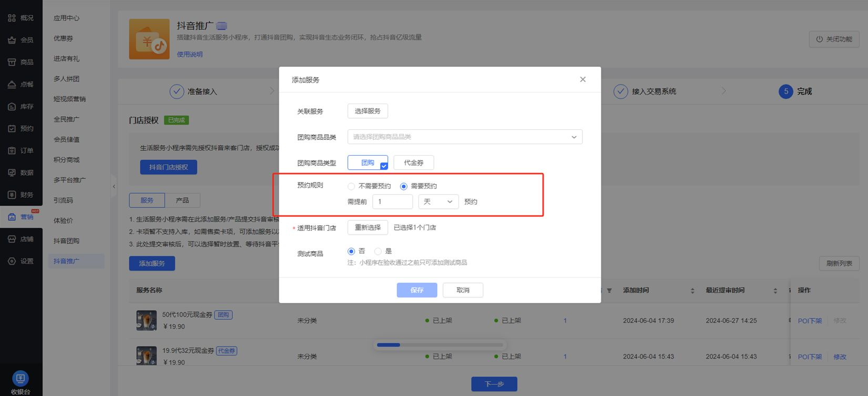Open the 财务 finance sidebar icon

12,195
